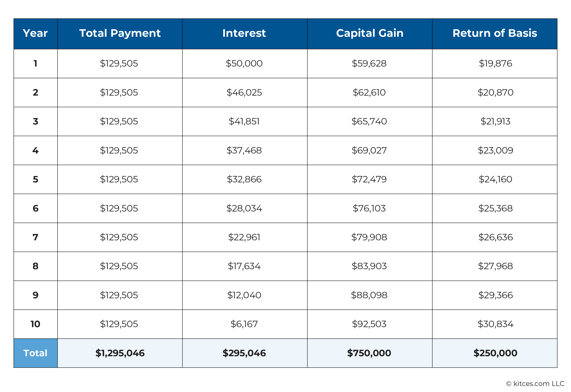Select the $32,866 interest value

(244, 179)
